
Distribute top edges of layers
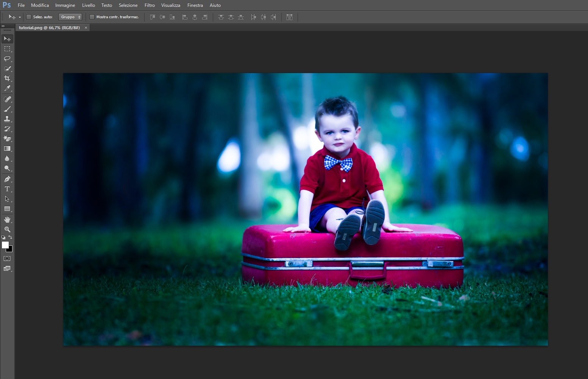[x=221, y=17]
